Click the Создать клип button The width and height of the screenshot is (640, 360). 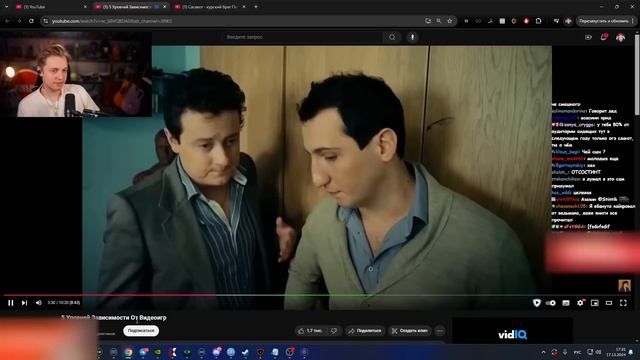tap(409, 331)
